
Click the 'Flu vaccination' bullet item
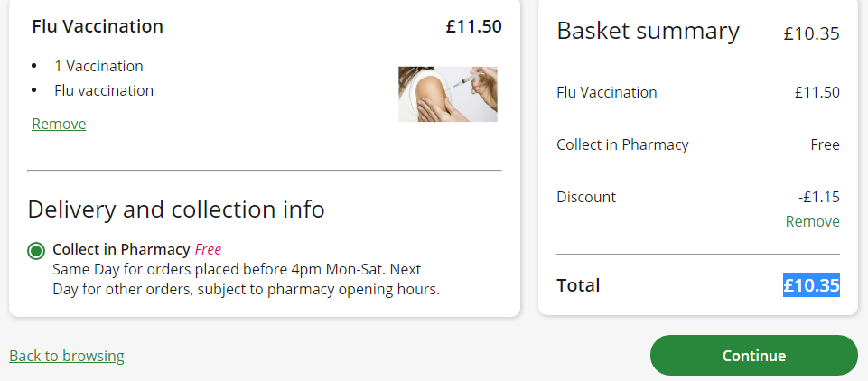click(104, 90)
